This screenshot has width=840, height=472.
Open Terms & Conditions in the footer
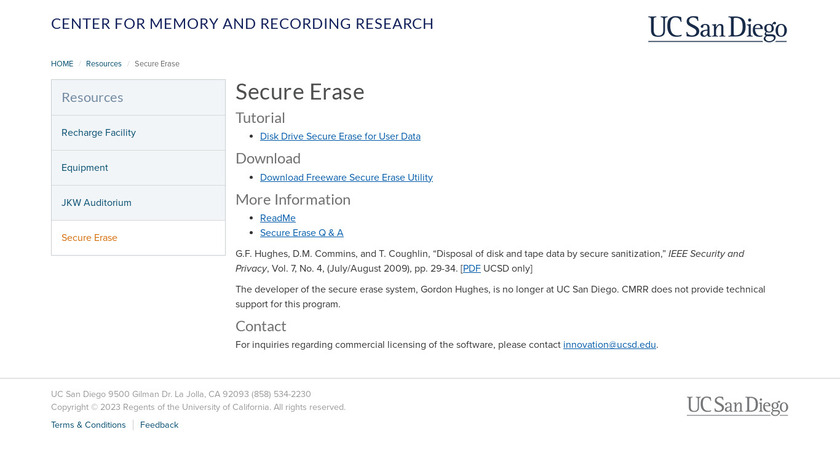coord(88,425)
